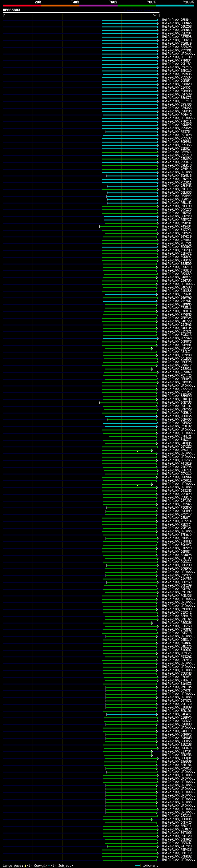Image resolution: width=197 pixels, height=868 pixels.
Task: Select hit label UniRef100_B9S366
Action: click(177, 145)
